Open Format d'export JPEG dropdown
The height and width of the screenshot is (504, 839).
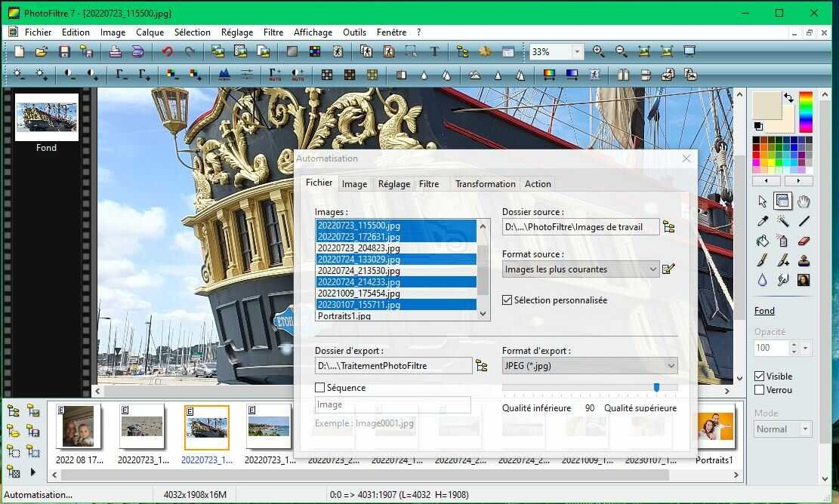tap(590, 366)
